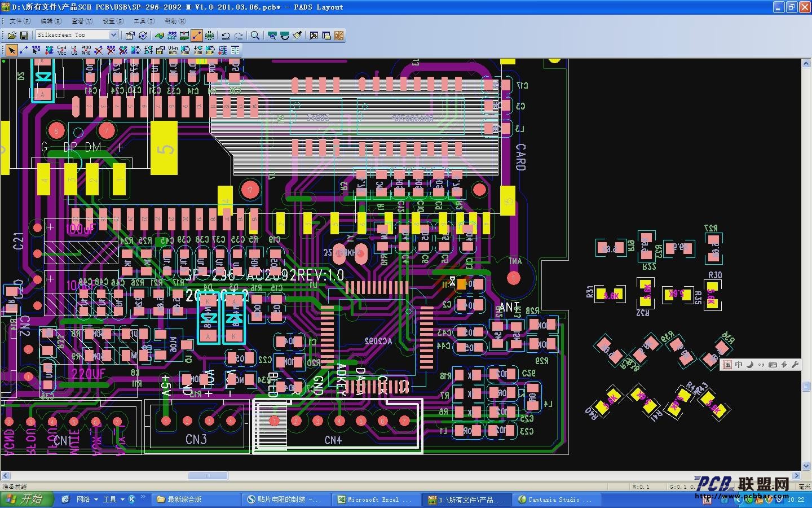This screenshot has height=508, width=812.
Task: Open the 查看(V) menu
Action: [82, 21]
